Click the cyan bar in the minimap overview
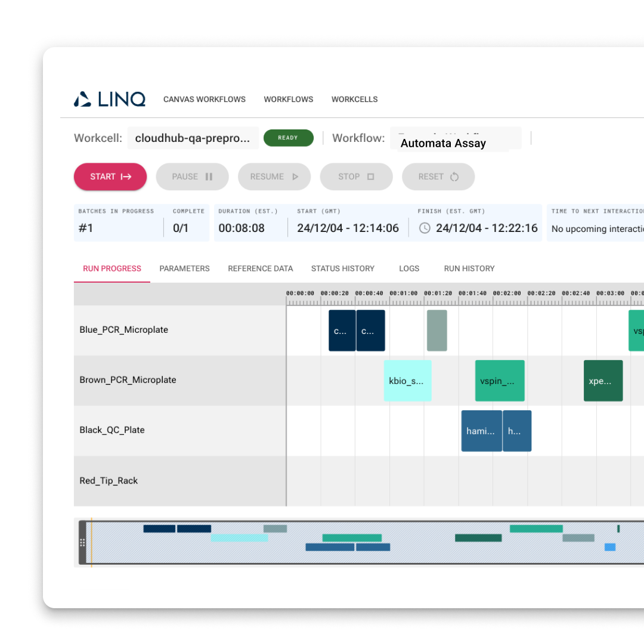The width and height of the screenshot is (644, 644). pos(240,538)
